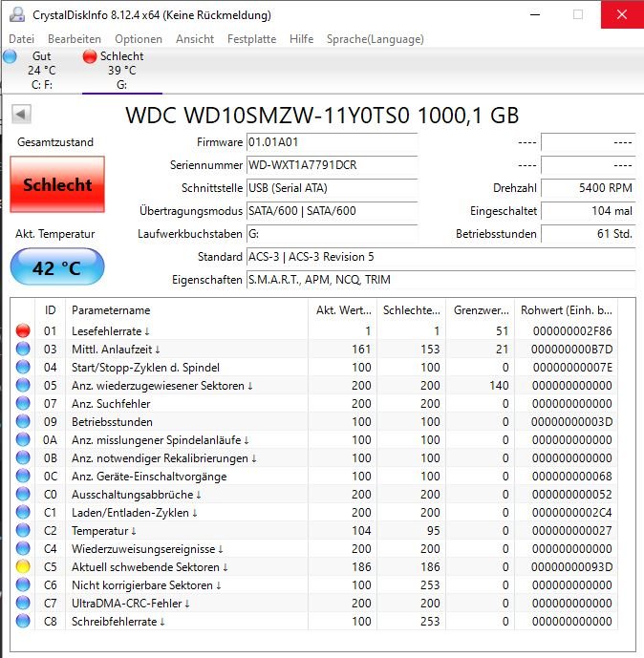Viewport: 644px width, 658px height.
Task: Click status icon of Anz. Suchfehler row
Action: coord(23,403)
